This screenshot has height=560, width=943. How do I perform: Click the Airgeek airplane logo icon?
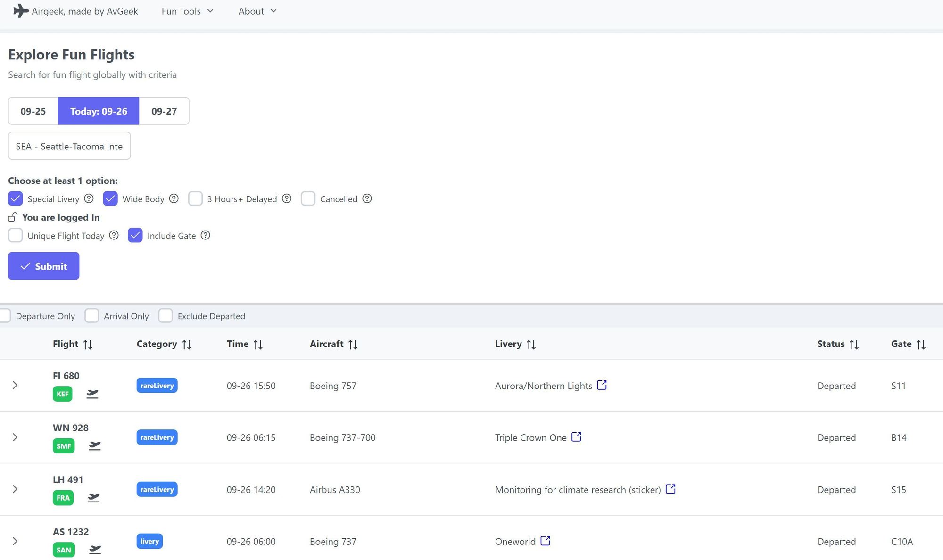point(21,11)
